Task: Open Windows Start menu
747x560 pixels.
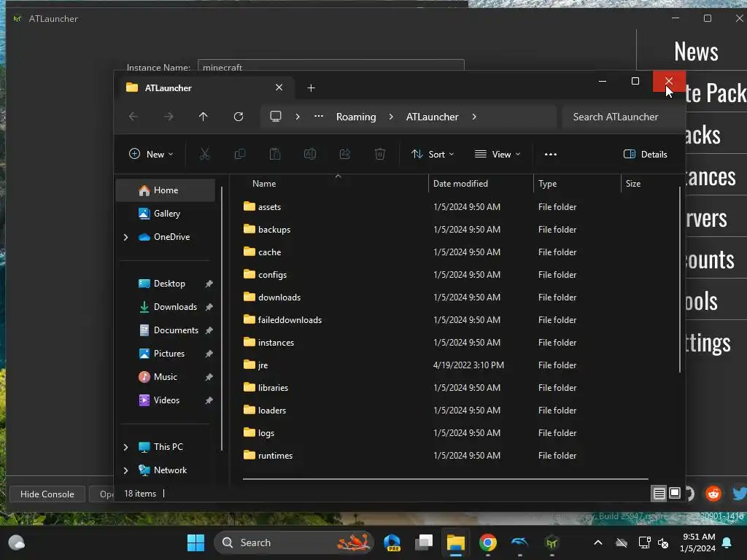Action: point(196,542)
